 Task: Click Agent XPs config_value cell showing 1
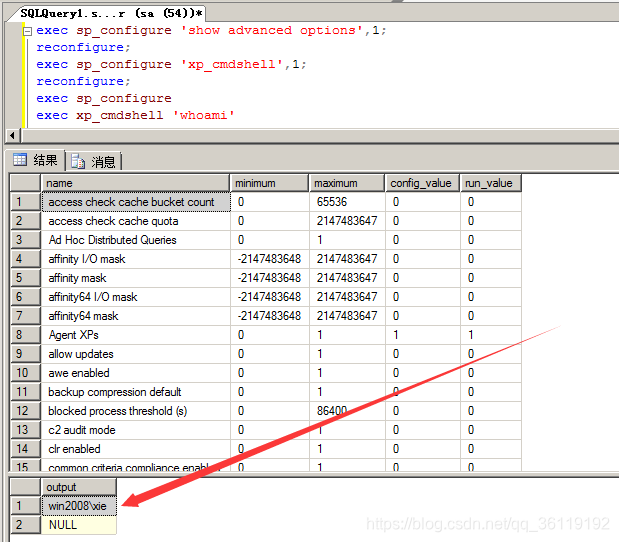pyautogui.click(x=422, y=335)
